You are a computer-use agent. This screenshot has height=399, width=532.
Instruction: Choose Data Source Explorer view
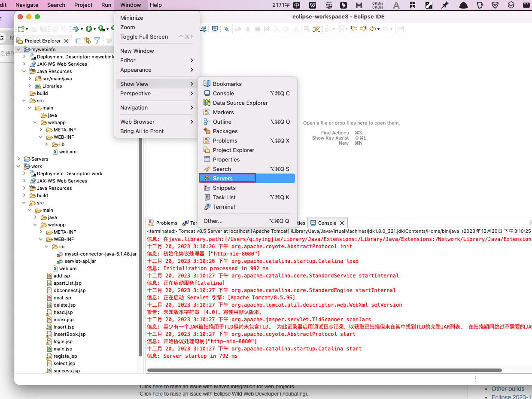coord(247,103)
